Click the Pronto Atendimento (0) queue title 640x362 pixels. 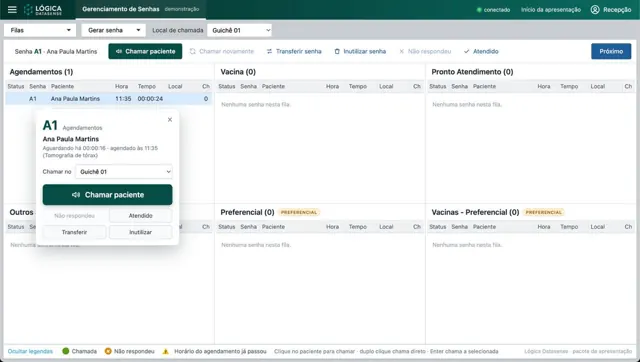pos(472,72)
